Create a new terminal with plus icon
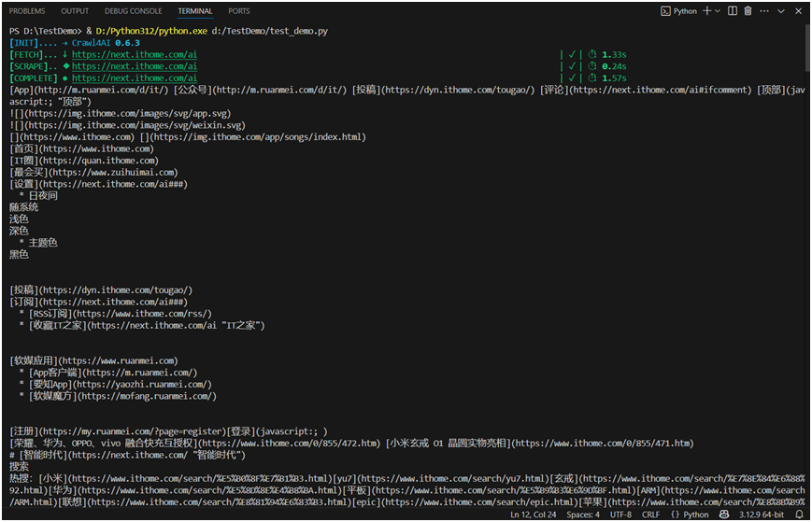Viewport: 812px width, 522px height. (706, 11)
